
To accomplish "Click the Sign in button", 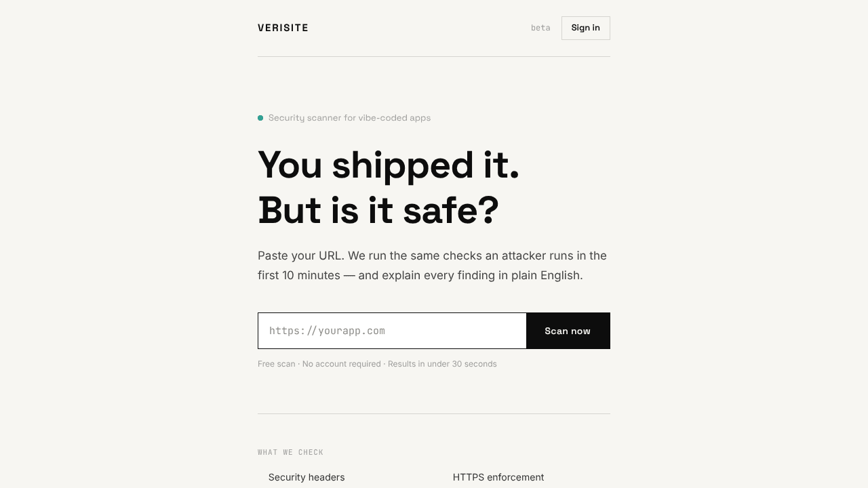I will (585, 28).
